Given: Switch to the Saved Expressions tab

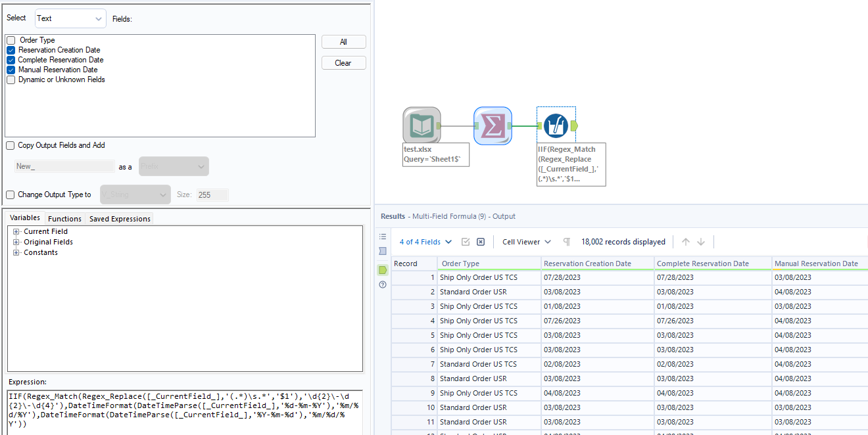Looking at the screenshot, I should 119,218.
